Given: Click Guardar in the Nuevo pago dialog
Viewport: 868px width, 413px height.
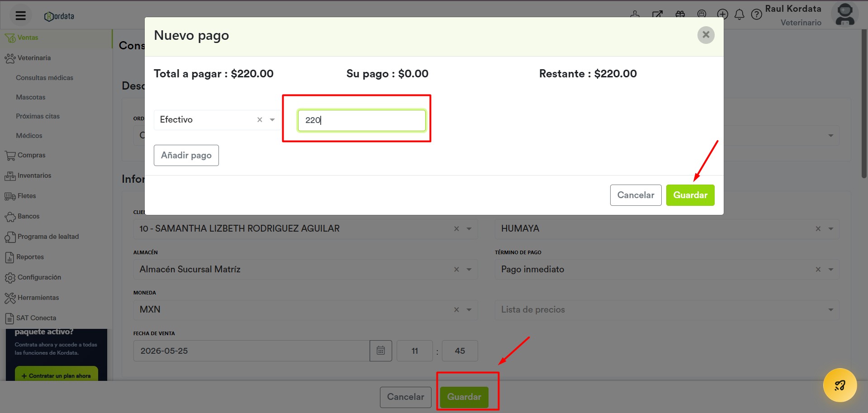Looking at the screenshot, I should tap(690, 195).
